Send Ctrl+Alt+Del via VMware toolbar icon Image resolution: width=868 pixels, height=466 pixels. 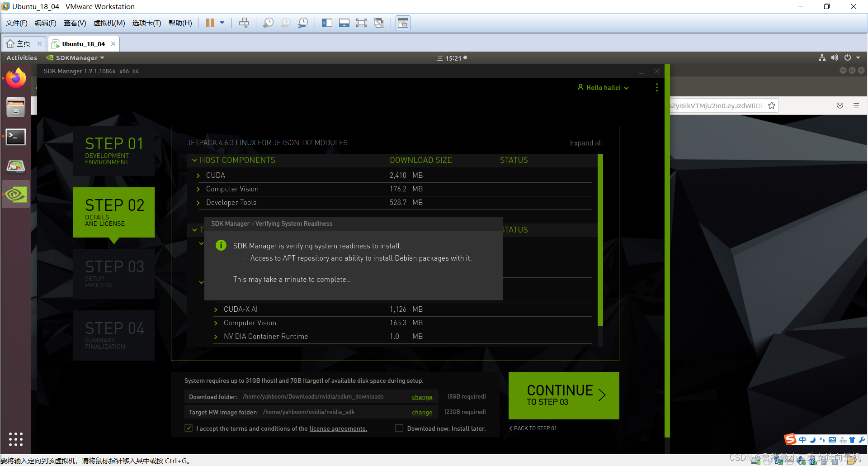(244, 23)
